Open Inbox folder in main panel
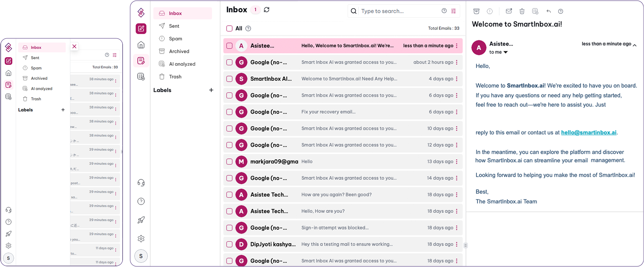 click(x=183, y=13)
